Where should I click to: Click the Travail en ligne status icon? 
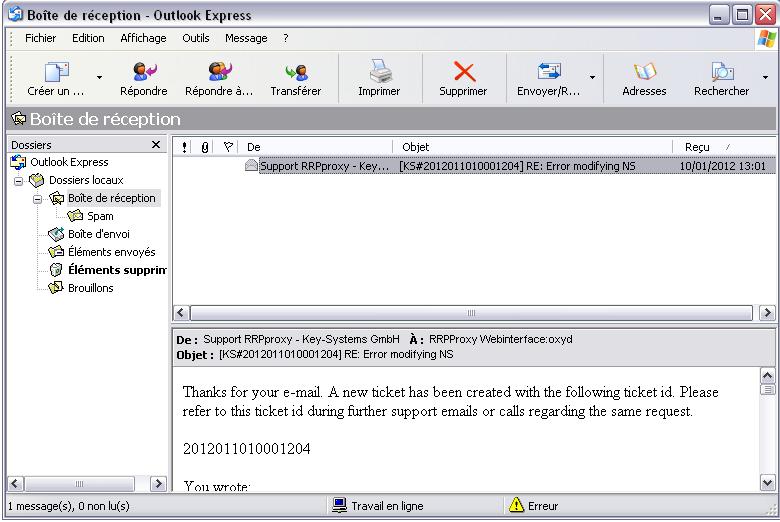(339, 506)
